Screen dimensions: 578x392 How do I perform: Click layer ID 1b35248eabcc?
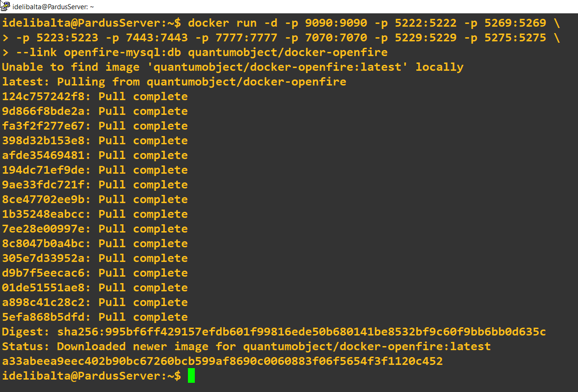pos(44,214)
